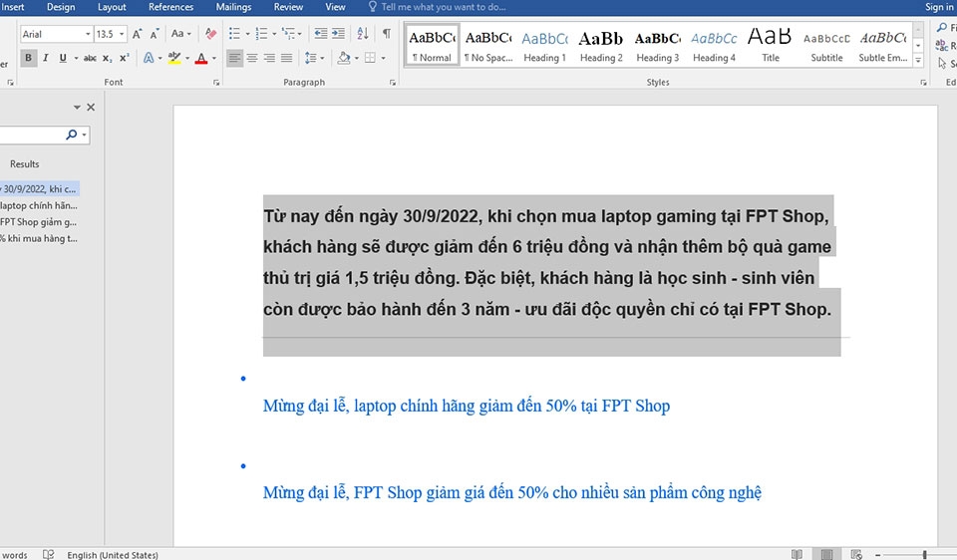Open the Arial font name dropdown
The height and width of the screenshot is (560, 957).
click(88, 34)
